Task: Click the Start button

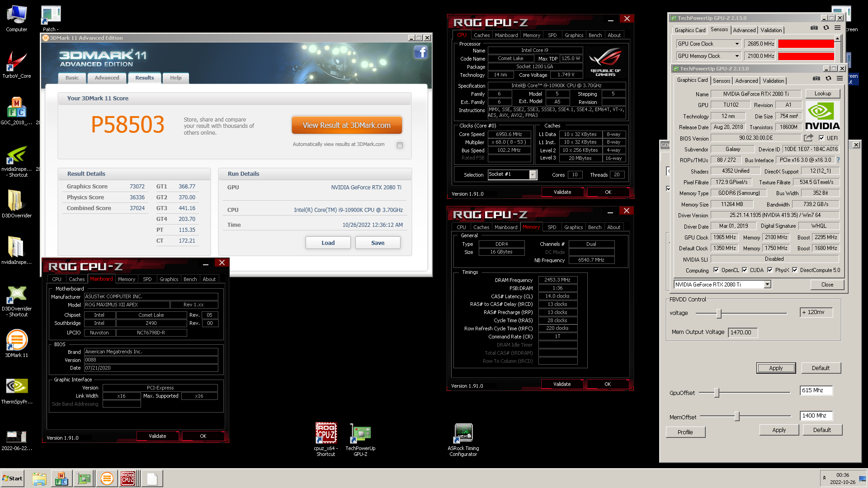Action: point(12,479)
